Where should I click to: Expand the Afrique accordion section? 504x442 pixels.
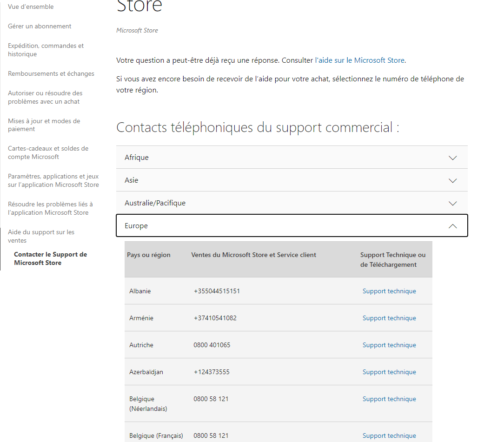pos(292,158)
